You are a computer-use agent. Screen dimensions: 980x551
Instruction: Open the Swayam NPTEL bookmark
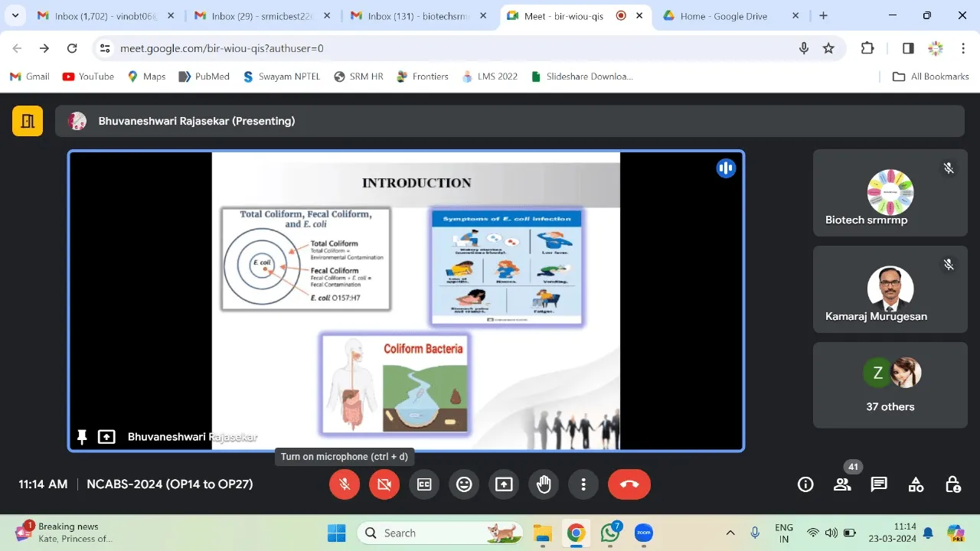coord(281,77)
